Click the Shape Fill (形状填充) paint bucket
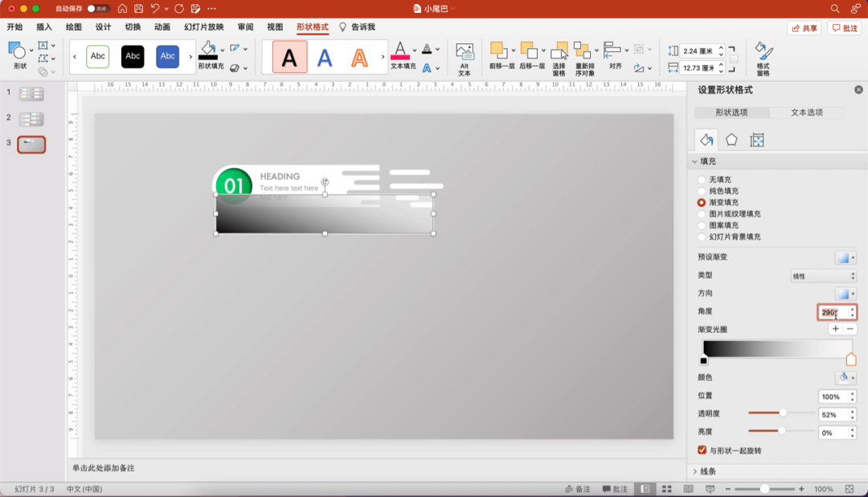The width and height of the screenshot is (868, 497). click(x=208, y=50)
